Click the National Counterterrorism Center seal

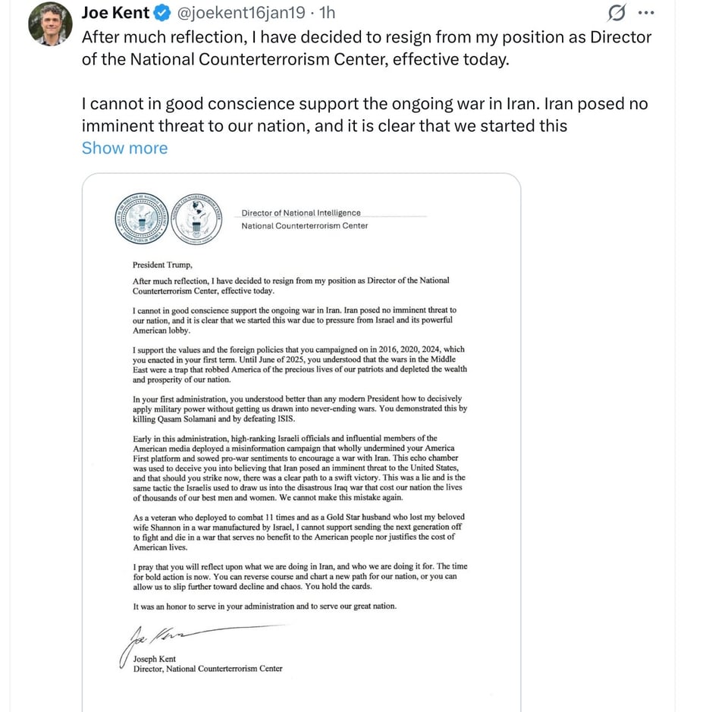tap(197, 218)
